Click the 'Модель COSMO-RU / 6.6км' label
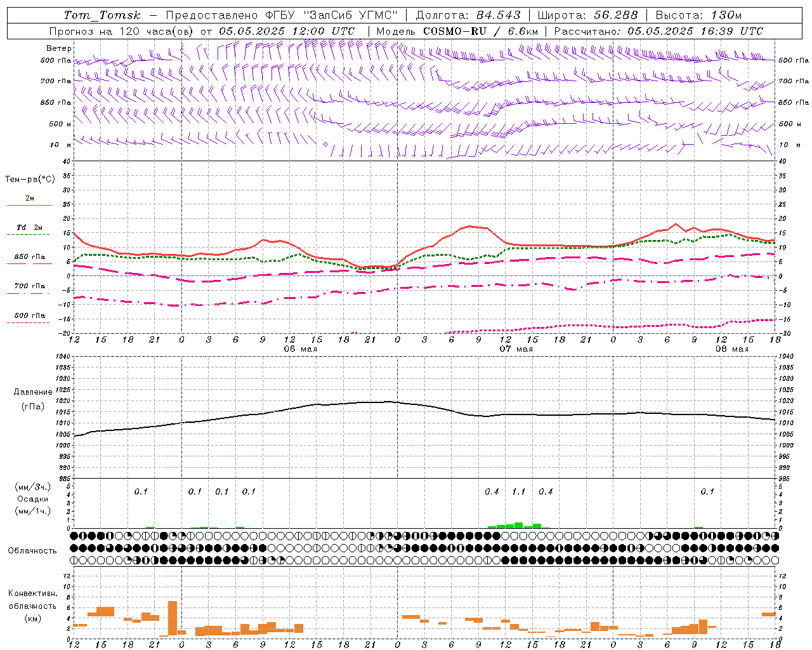Image resolution: width=812 pixels, height=650 pixels. coord(457,31)
